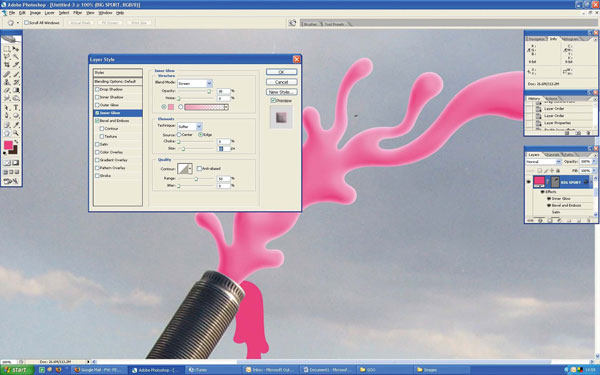Select the Magic Wand tool
This screenshot has width=600, height=375.
click(16, 57)
